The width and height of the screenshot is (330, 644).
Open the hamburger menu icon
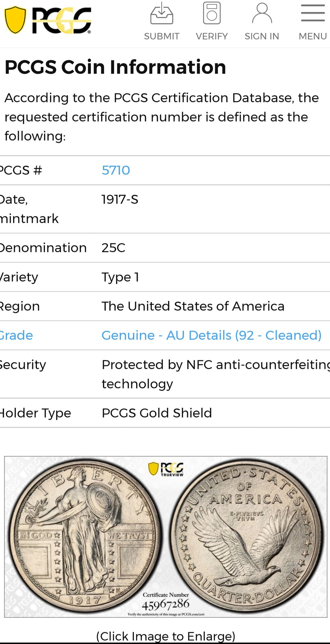point(313,13)
